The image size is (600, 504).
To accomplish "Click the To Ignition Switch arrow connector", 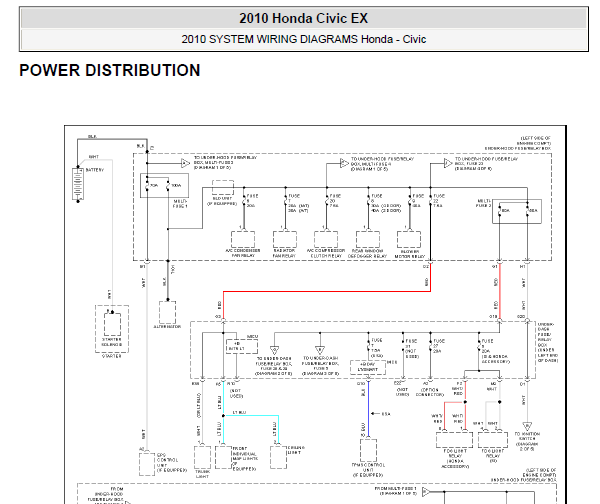I will 522,423.
